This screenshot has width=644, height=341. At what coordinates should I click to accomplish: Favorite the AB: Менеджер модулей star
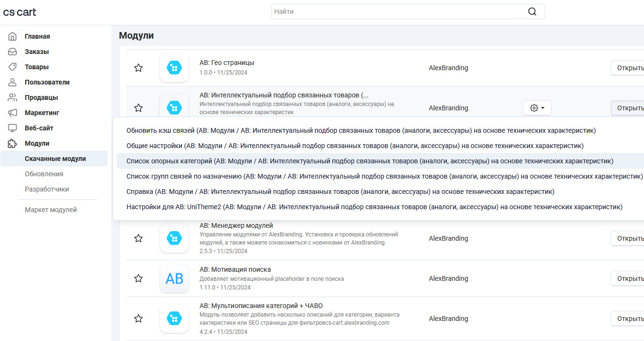click(x=138, y=238)
